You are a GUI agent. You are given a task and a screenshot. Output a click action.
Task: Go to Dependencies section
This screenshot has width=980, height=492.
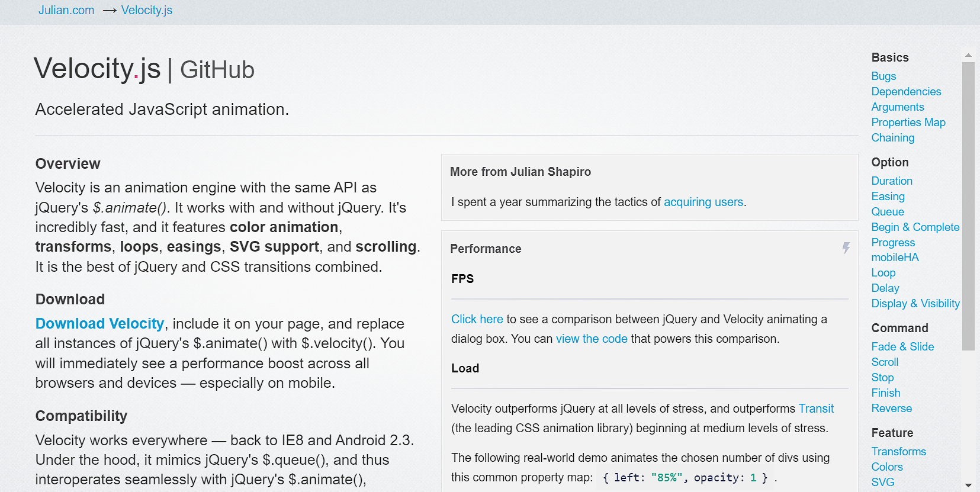tap(906, 91)
